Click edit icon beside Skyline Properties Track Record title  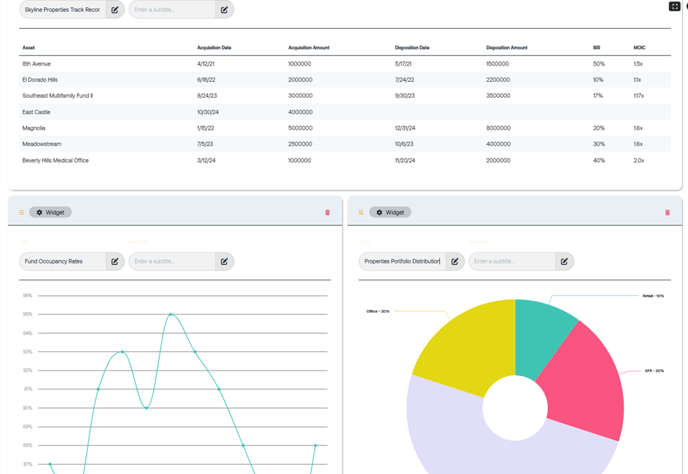coord(115,10)
